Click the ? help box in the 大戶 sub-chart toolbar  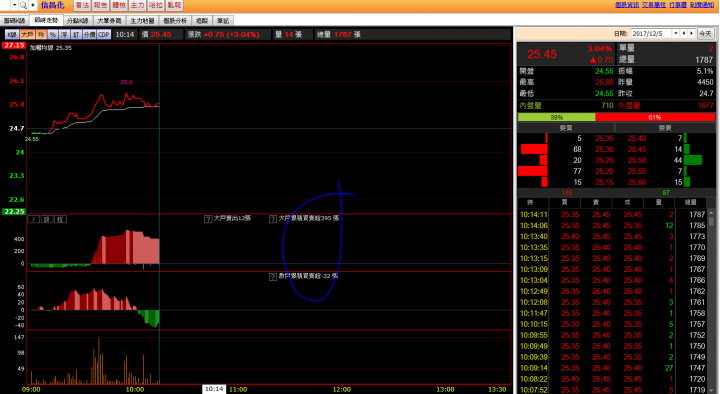pyautogui.click(x=34, y=220)
